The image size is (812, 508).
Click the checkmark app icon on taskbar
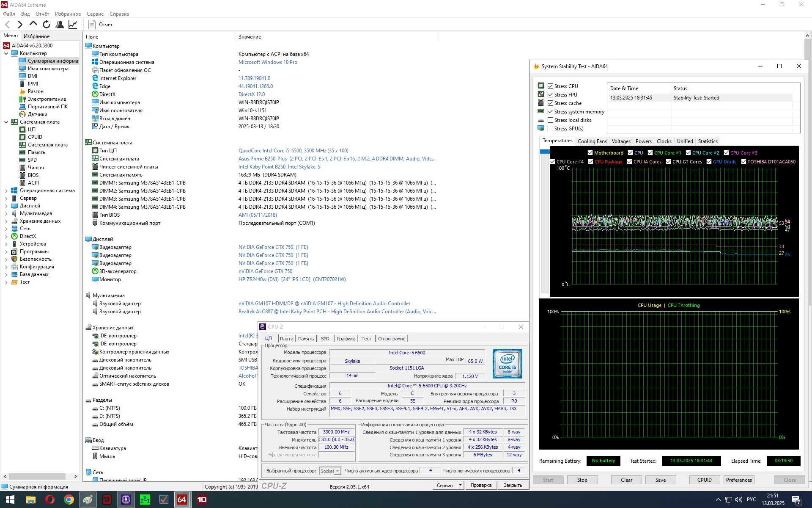164,500
